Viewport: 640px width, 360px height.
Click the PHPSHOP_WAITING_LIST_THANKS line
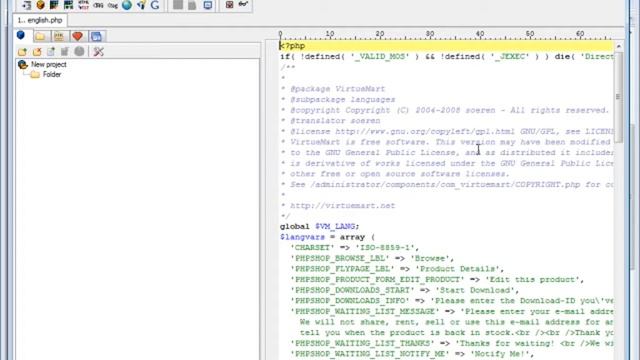tap(451, 343)
